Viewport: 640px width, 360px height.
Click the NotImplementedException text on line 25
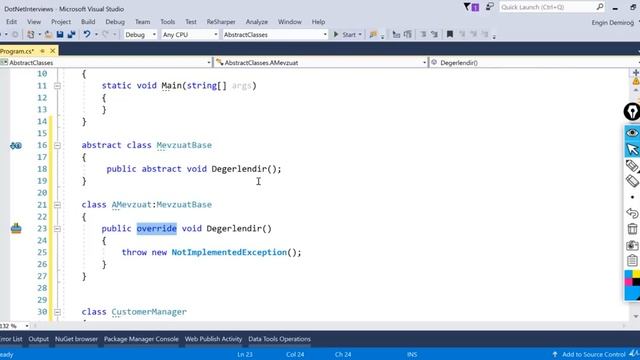[229, 252]
